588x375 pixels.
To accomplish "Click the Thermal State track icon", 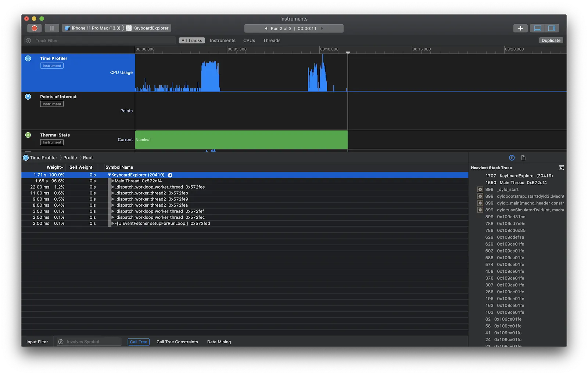I will click(28, 135).
